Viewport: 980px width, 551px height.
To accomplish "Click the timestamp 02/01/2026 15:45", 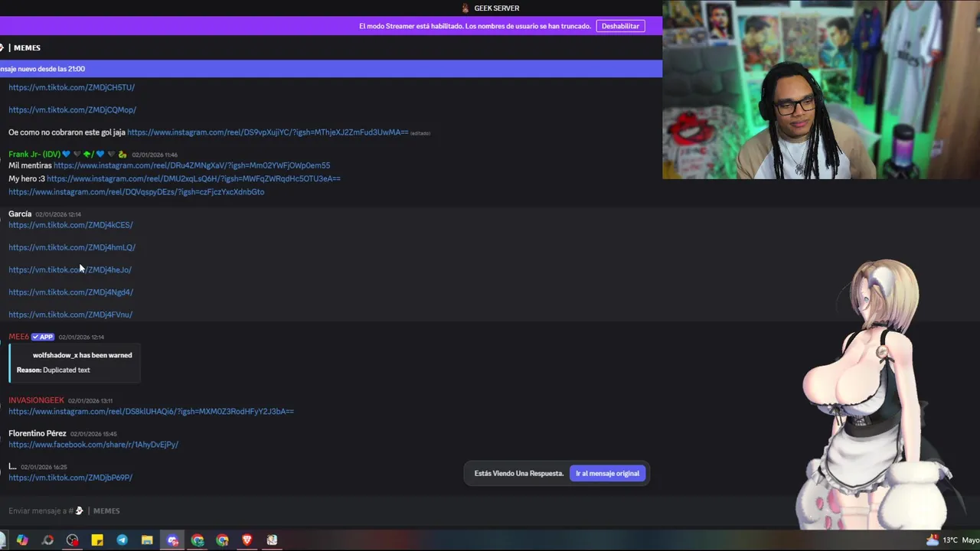I will [x=93, y=434].
